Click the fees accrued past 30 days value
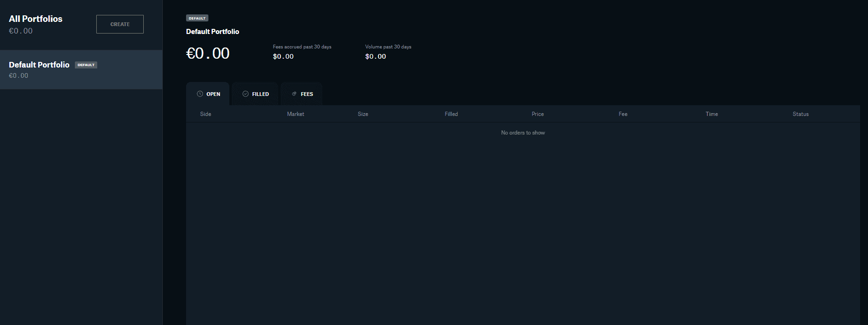This screenshot has height=325, width=868. [x=283, y=56]
